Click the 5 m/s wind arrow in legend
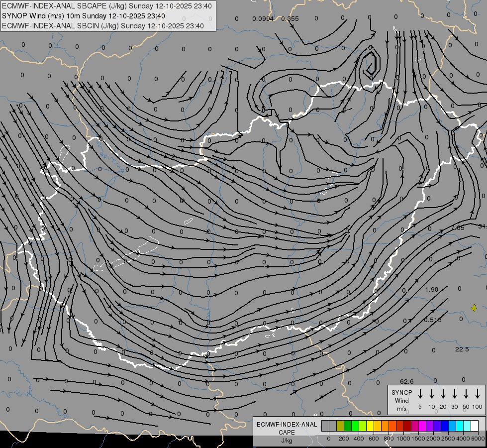Viewport: 487px width, 448px height. coord(420,394)
